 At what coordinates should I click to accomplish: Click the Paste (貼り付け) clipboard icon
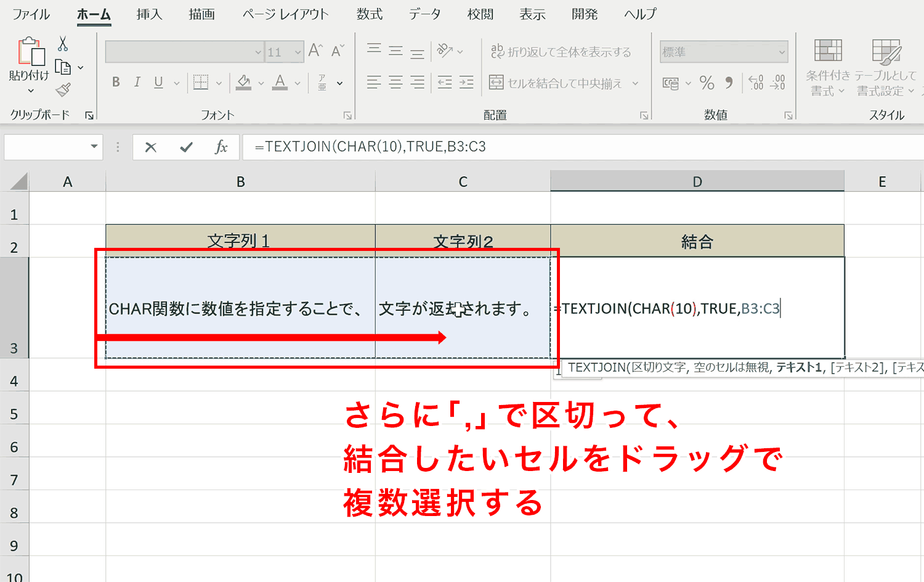(31, 51)
